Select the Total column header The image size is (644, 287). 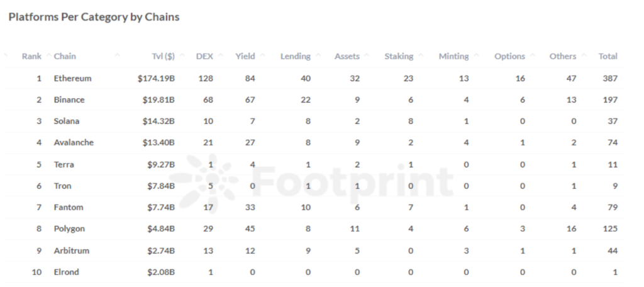pyautogui.click(x=608, y=56)
